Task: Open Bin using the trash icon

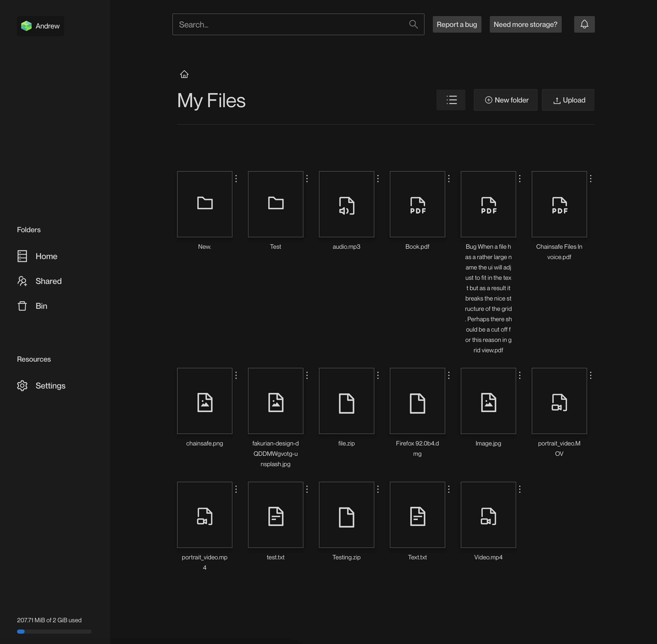Action: click(x=22, y=306)
